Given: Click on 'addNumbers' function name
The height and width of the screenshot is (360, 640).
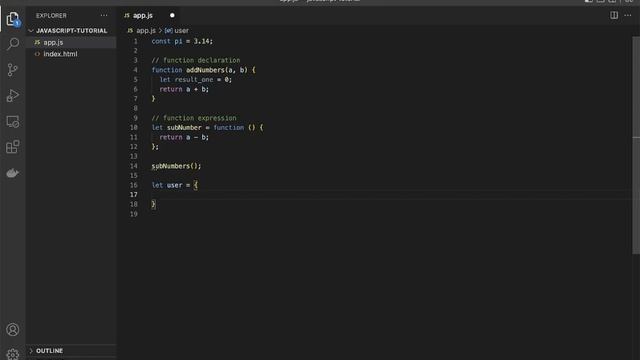Looking at the screenshot, I should (x=205, y=70).
